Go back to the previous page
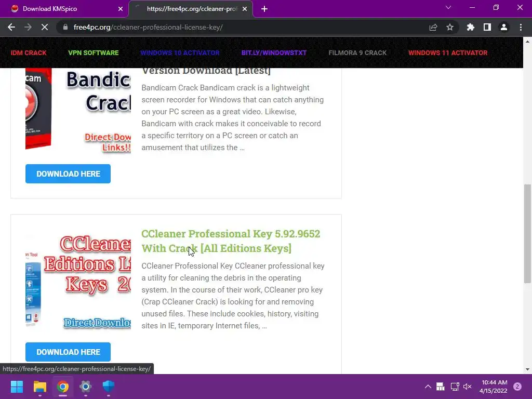 11,27
